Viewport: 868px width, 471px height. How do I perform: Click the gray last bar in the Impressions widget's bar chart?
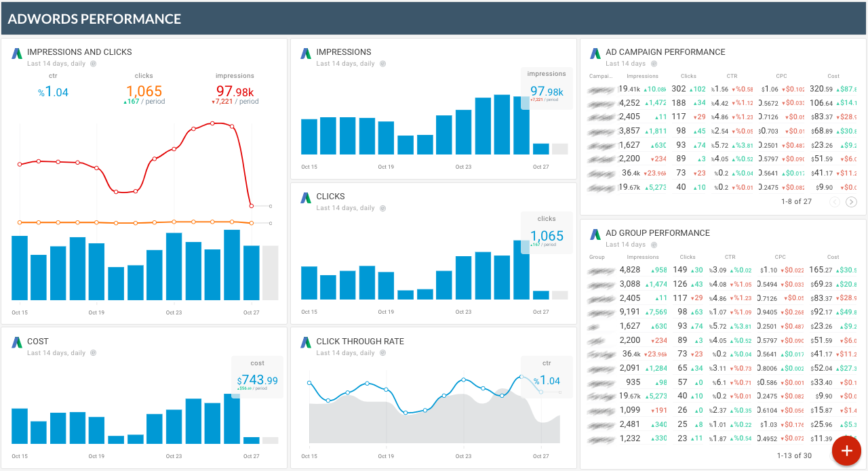point(559,149)
